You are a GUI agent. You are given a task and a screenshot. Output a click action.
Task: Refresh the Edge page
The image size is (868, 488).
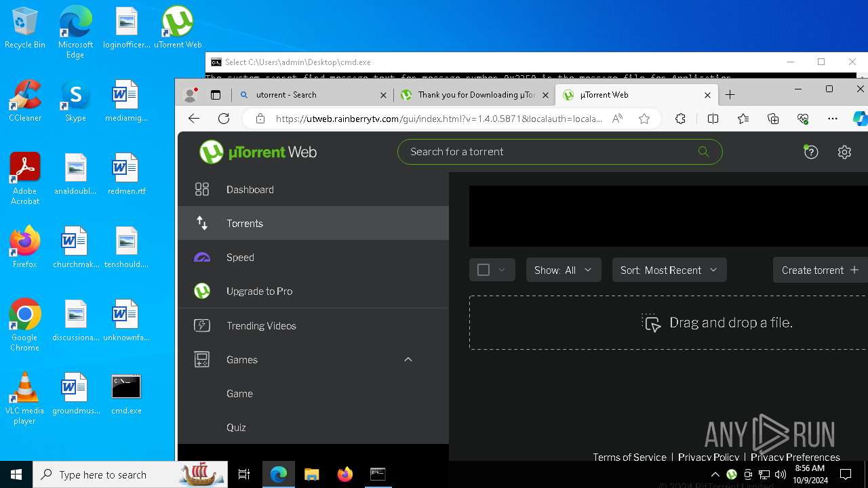[224, 119]
